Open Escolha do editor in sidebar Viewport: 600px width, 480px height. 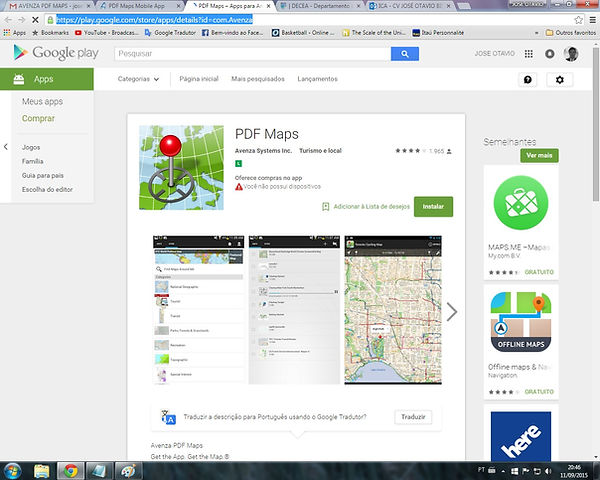47,189
